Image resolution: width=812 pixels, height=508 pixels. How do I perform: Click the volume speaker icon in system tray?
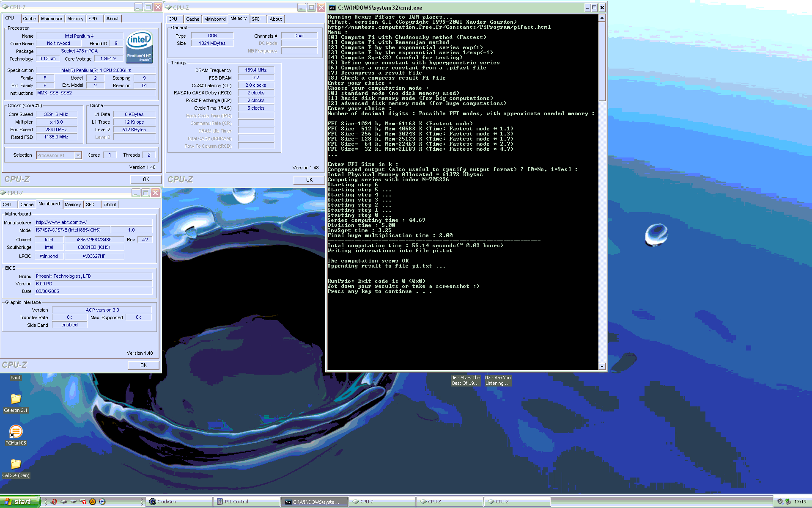point(780,502)
